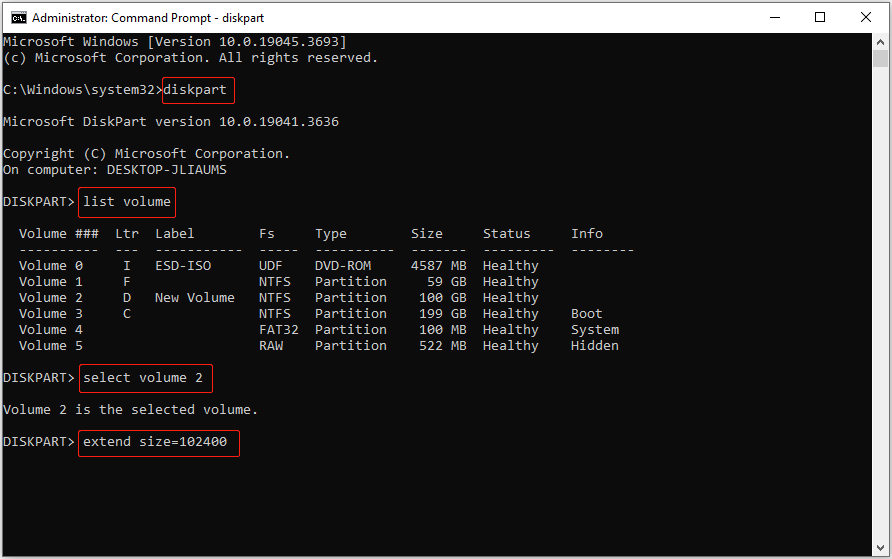Click the 'FAT32' file system cell
The height and width of the screenshot is (559, 892).
click(x=279, y=329)
